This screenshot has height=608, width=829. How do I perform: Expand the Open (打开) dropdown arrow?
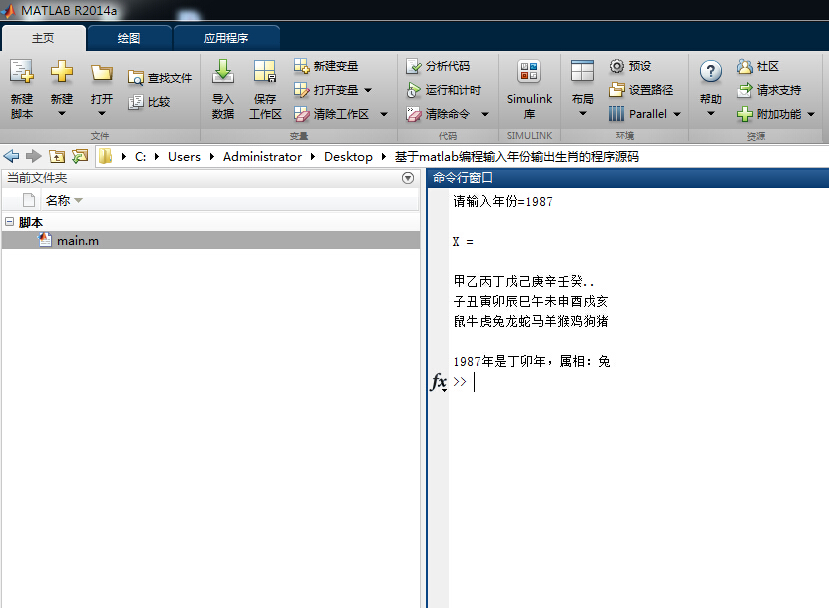point(102,113)
